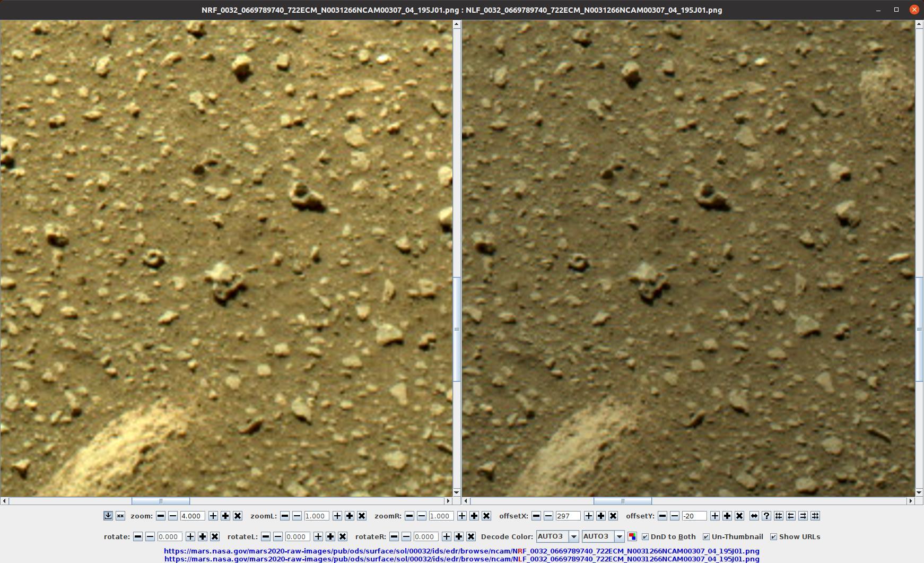924x563 pixels.
Task: Click the thin plus button for zoomL
Action: click(337, 516)
